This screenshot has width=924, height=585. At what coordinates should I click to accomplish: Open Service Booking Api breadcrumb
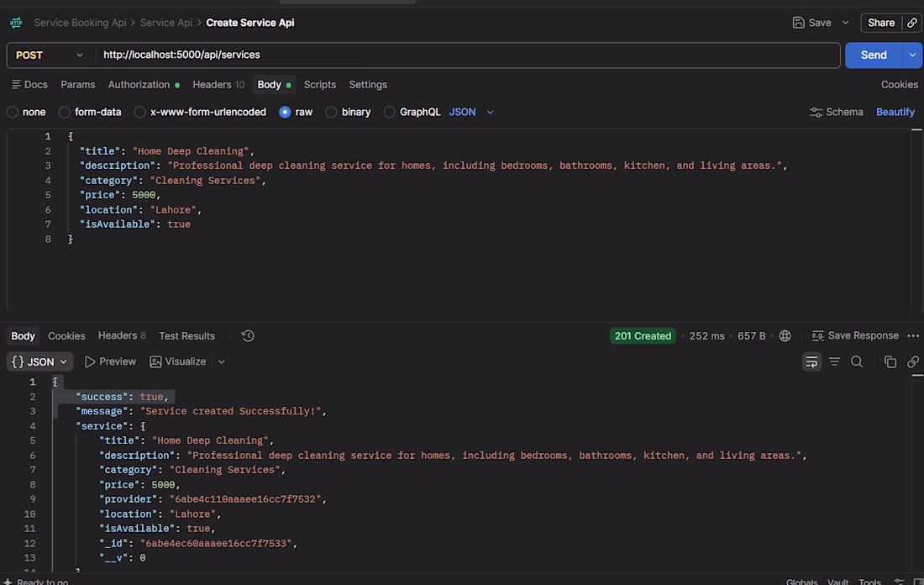[x=80, y=23]
